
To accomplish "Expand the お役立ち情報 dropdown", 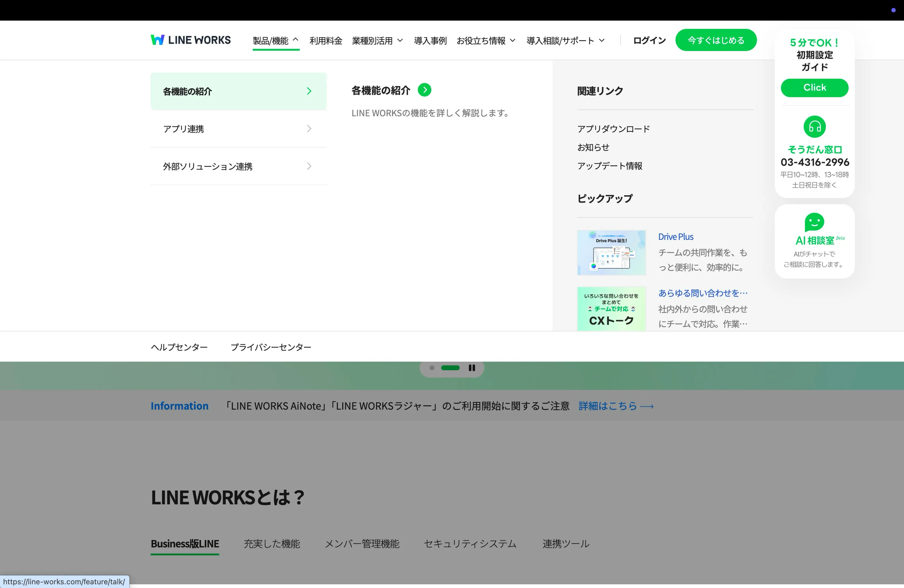I will (x=486, y=41).
